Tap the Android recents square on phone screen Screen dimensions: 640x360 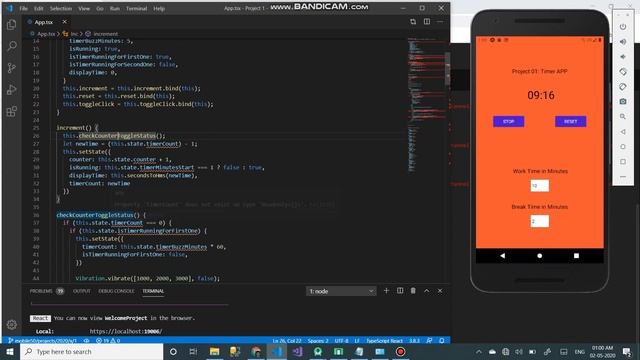[x=576, y=256]
